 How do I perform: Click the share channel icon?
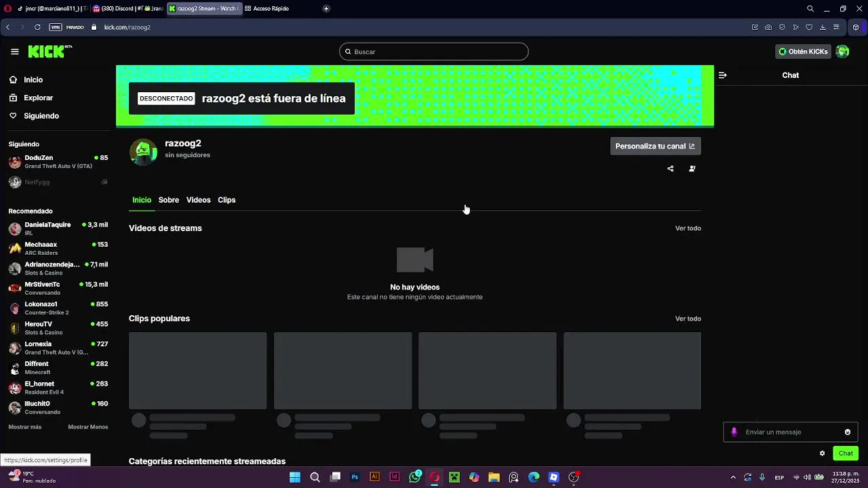tap(671, 169)
